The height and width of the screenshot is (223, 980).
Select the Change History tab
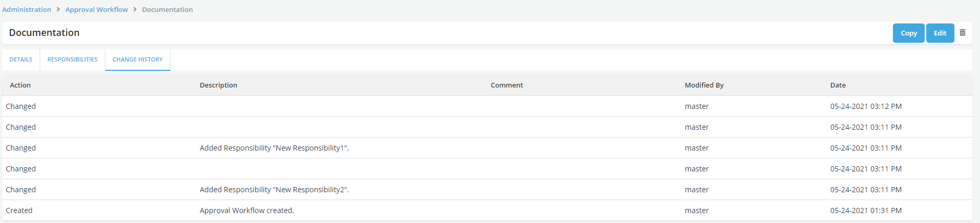tap(138, 59)
